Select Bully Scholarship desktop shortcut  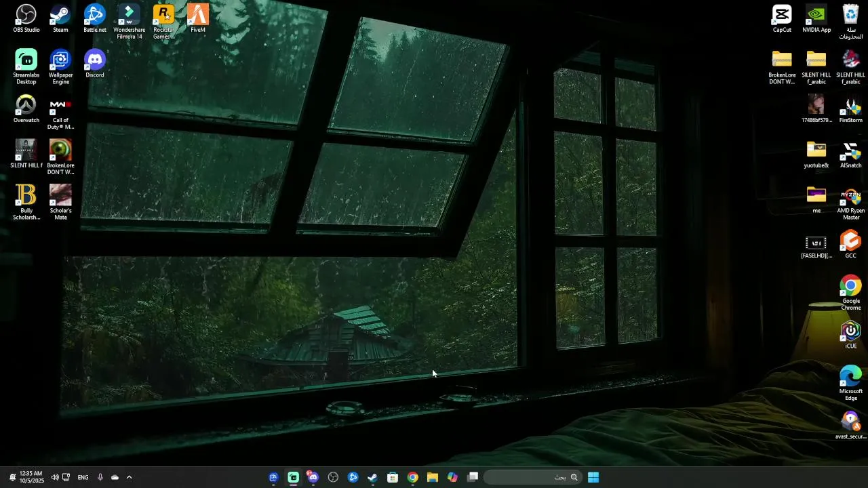click(26, 202)
